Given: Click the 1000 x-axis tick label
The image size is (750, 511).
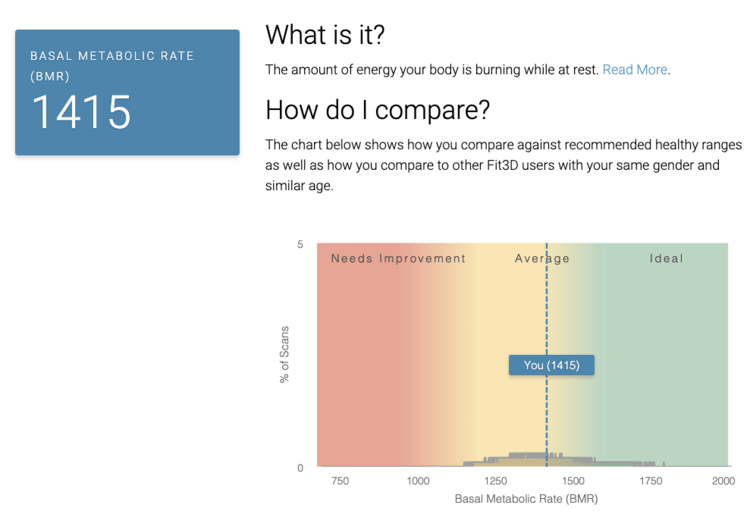Looking at the screenshot, I should point(418,481).
